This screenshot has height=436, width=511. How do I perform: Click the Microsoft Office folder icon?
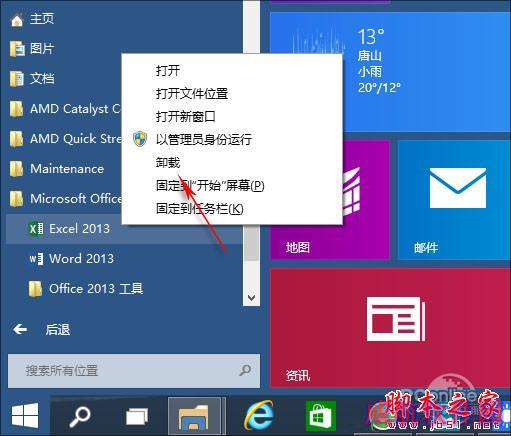pyautogui.click(x=17, y=199)
